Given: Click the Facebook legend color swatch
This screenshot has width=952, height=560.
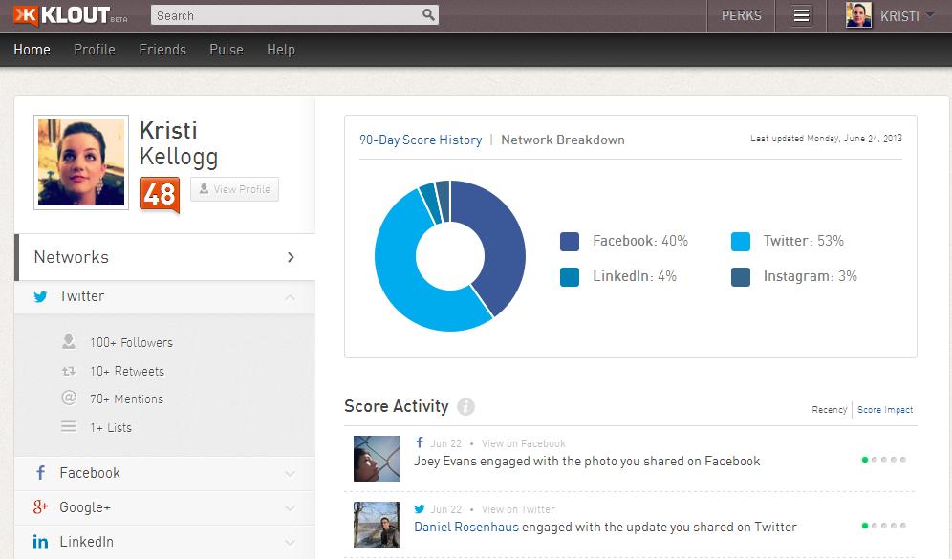Looking at the screenshot, I should pyautogui.click(x=570, y=242).
